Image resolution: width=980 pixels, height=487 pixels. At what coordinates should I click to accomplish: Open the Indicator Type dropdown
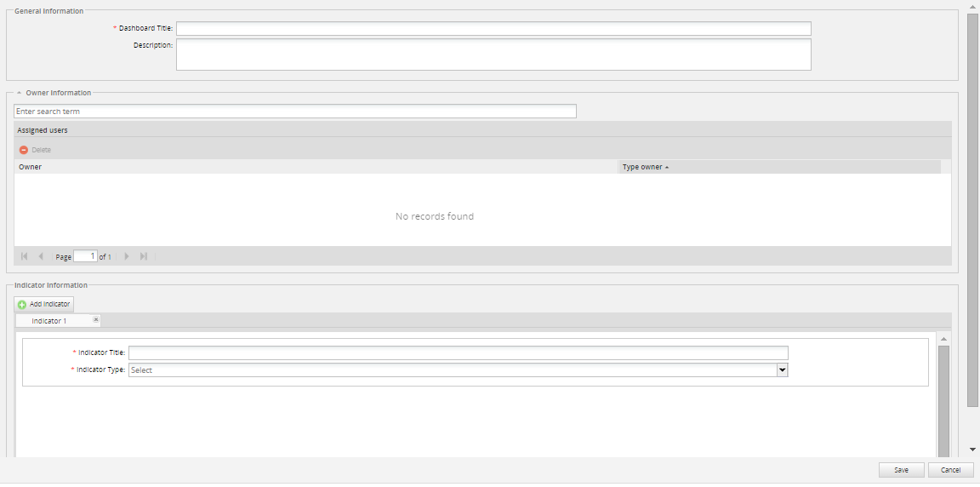click(x=782, y=370)
